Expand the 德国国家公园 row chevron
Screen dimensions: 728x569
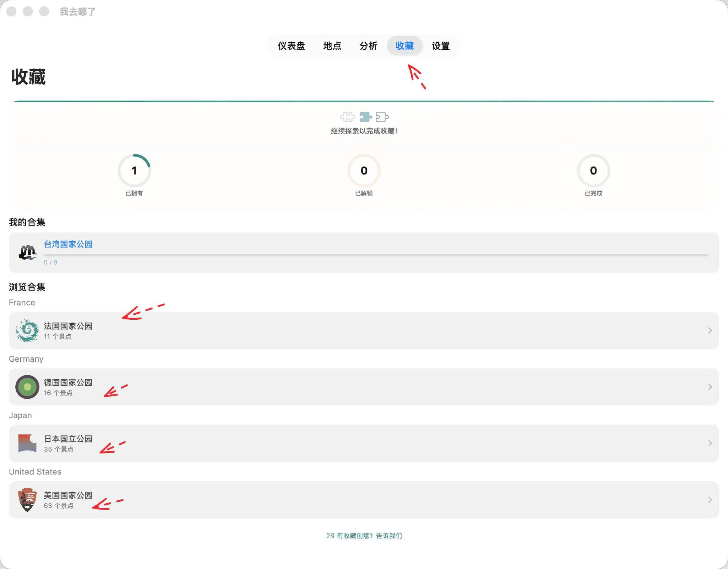(x=710, y=387)
